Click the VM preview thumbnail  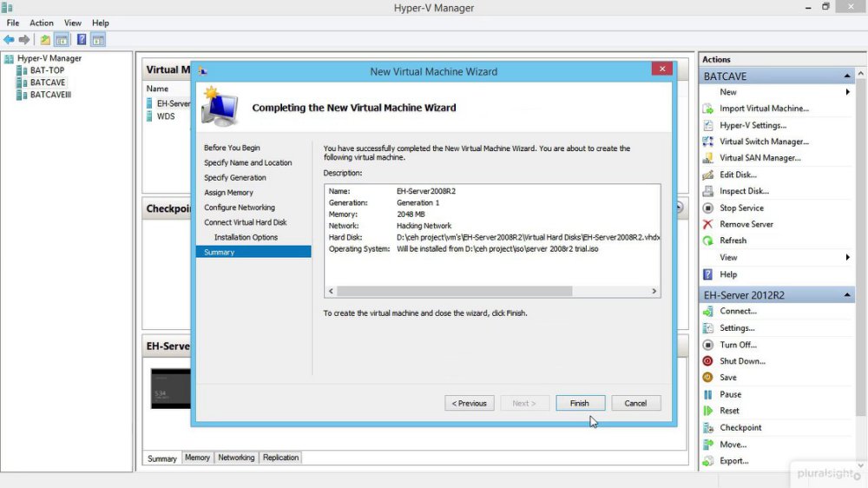coord(170,389)
